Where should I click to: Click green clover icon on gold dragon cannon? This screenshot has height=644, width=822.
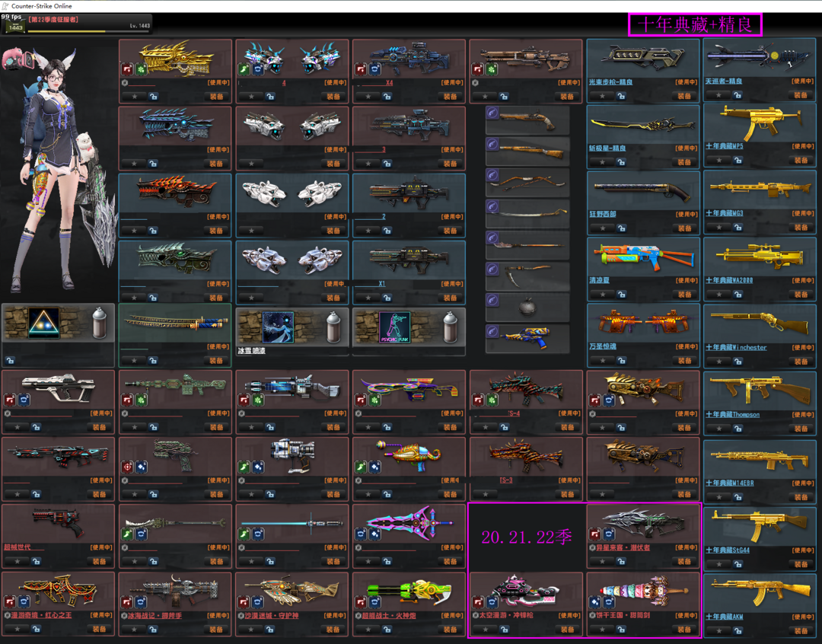tap(141, 69)
